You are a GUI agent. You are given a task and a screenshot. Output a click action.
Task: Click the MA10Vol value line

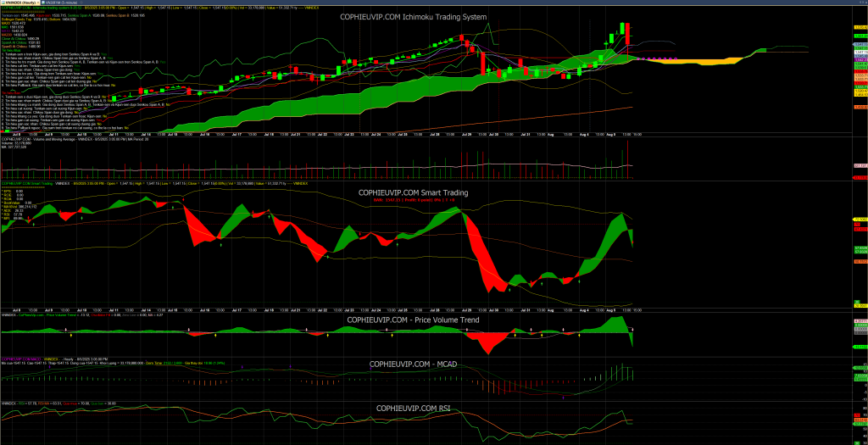(19, 207)
